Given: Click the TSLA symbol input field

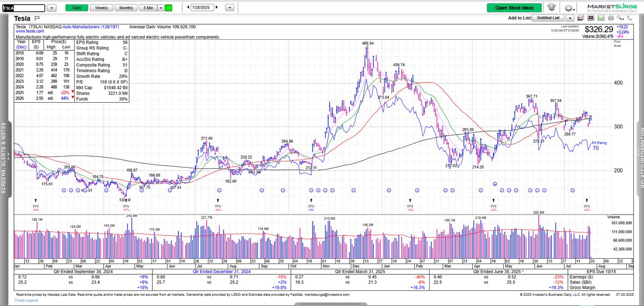Looking at the screenshot, I should click(x=24, y=8).
